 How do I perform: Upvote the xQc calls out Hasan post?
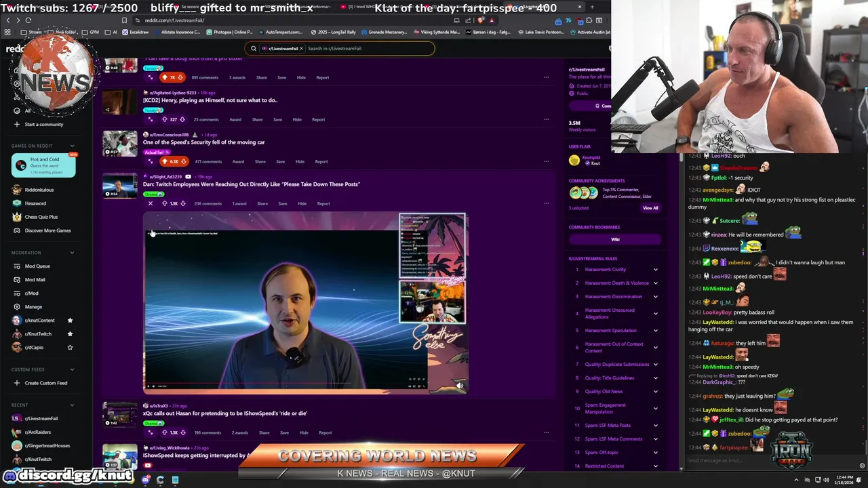click(164, 432)
